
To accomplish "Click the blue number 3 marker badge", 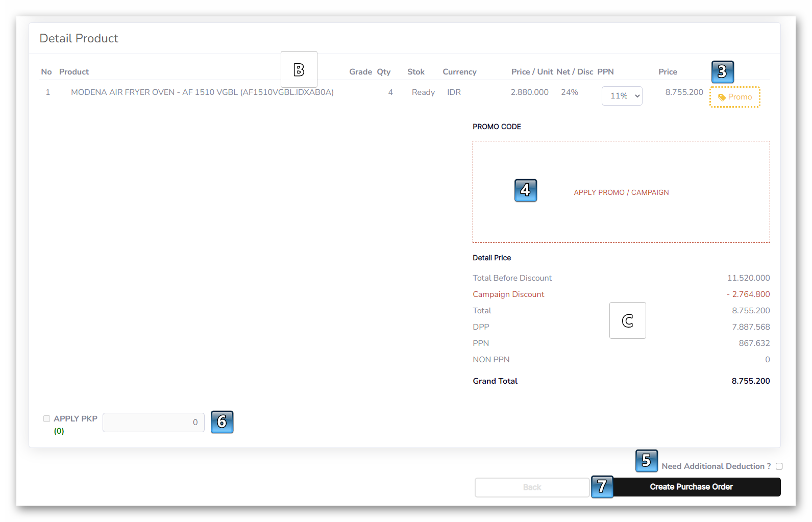I will pyautogui.click(x=722, y=72).
